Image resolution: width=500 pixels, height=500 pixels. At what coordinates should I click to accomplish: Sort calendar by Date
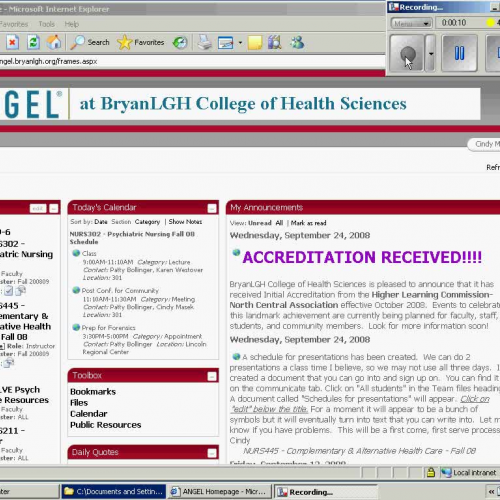(101, 222)
